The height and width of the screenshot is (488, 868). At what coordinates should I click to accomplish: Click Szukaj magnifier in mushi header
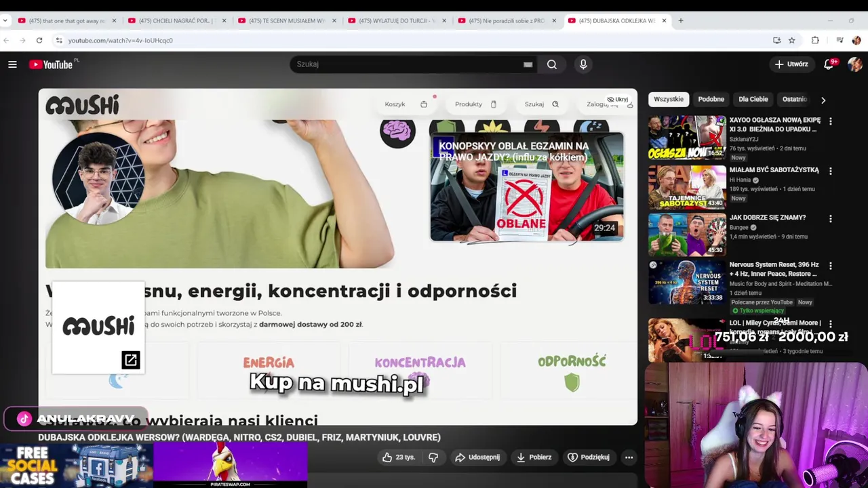[x=555, y=104]
